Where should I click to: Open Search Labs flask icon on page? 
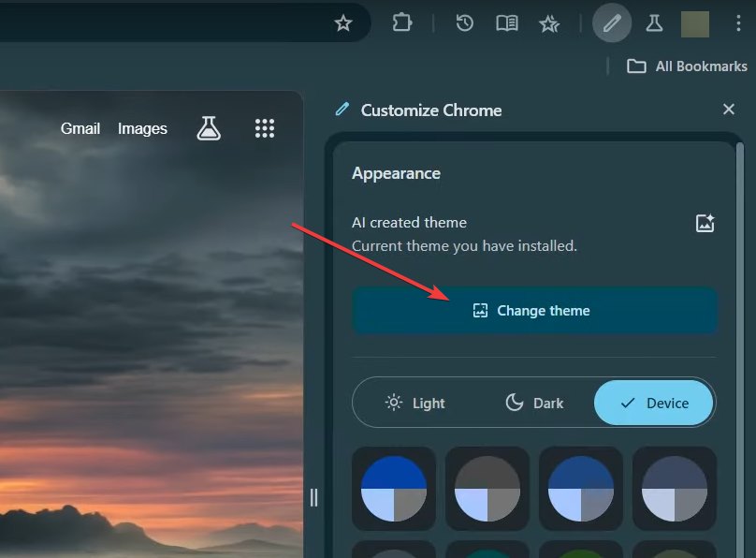209,128
